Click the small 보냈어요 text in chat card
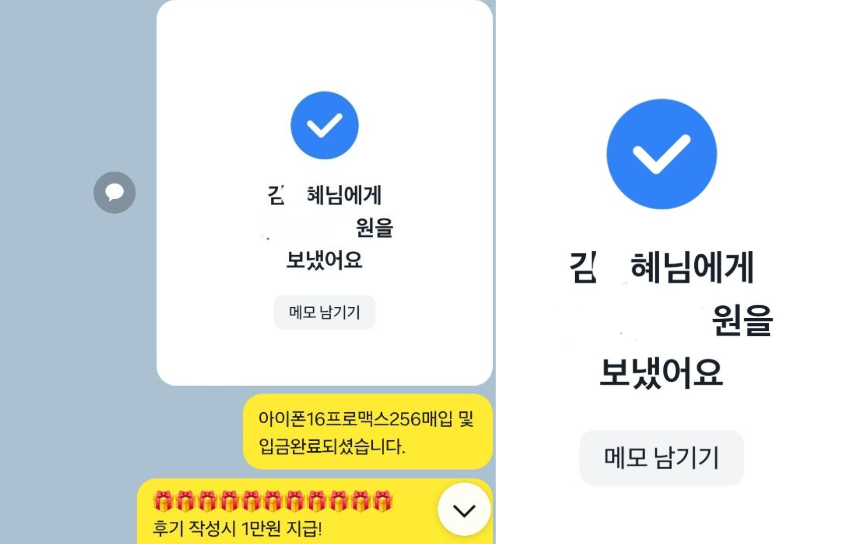The height and width of the screenshot is (544, 851). coord(325,260)
